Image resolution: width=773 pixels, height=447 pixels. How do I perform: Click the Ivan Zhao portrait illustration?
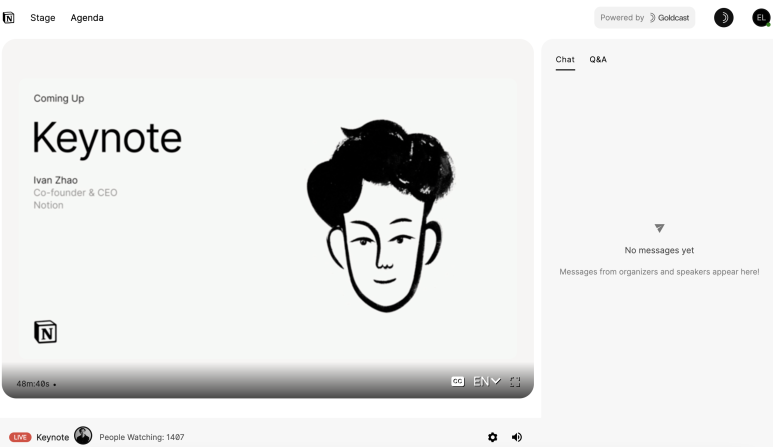[381, 215]
